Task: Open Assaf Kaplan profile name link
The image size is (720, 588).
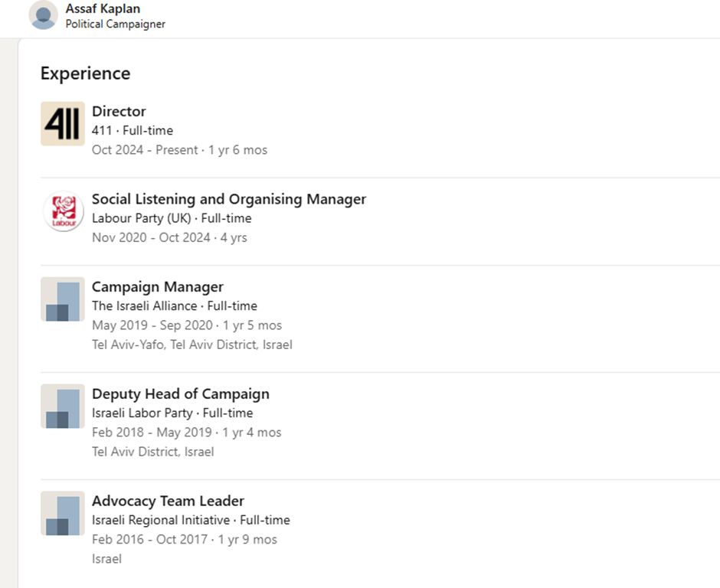Action: tap(103, 9)
